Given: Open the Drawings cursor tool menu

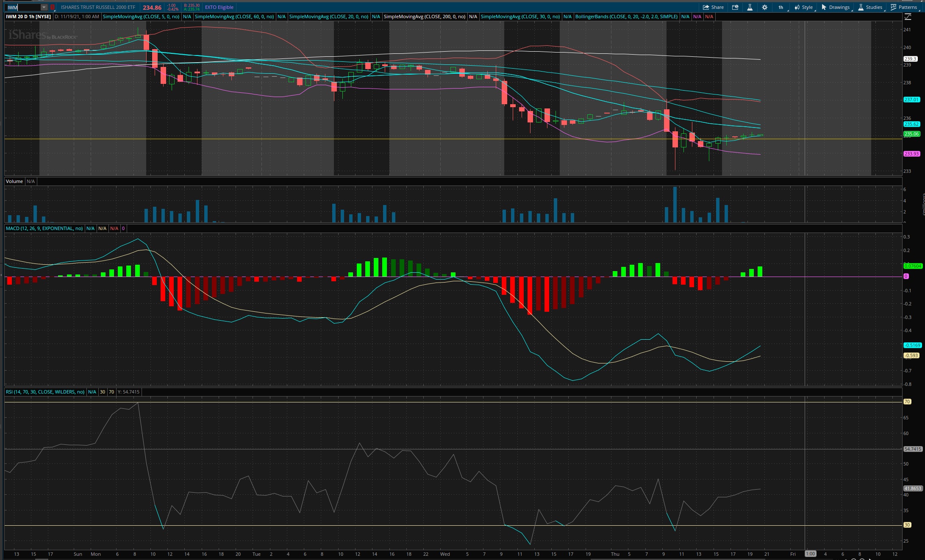Looking at the screenshot, I should [835, 7].
